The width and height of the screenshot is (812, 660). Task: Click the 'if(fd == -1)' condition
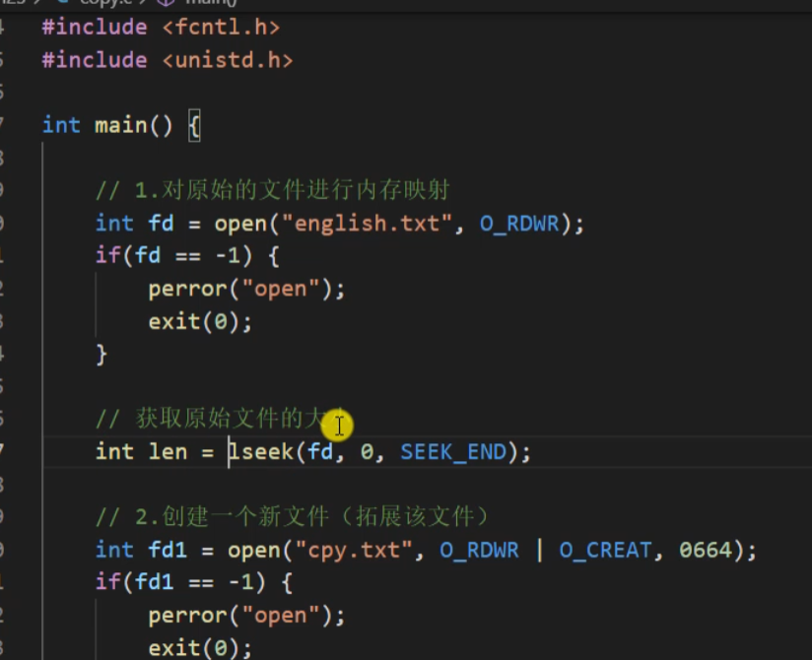pos(174,256)
